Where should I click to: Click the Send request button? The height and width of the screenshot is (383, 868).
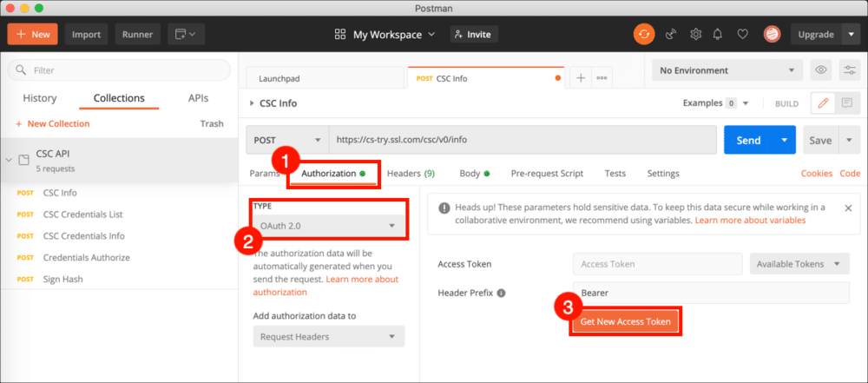(x=748, y=140)
